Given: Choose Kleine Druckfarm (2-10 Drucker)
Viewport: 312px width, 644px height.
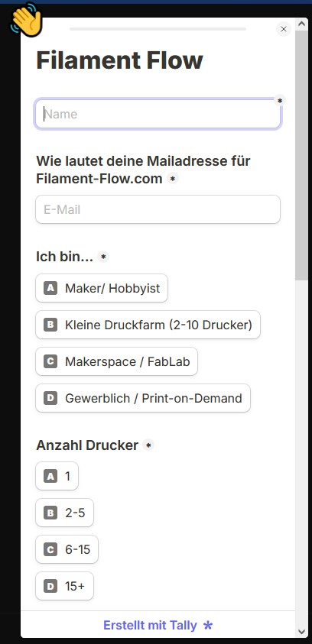Looking at the screenshot, I should tap(148, 325).
